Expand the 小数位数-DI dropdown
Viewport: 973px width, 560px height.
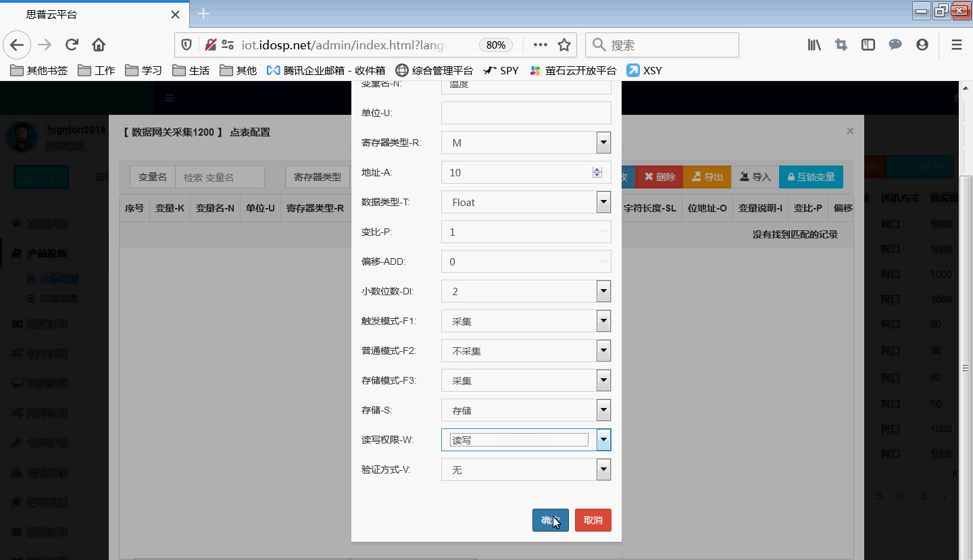(x=603, y=291)
